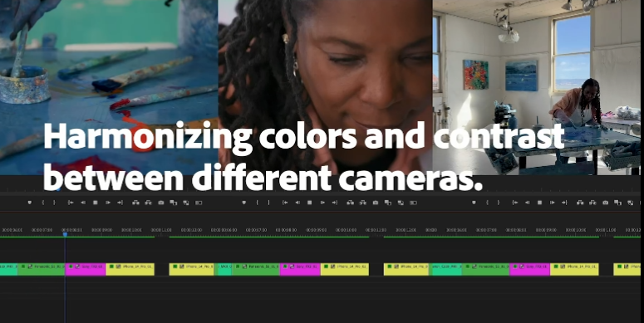This screenshot has width=644, height=323.
Task: Add a marker using the right control bar's marker icon
Action: tap(474, 203)
